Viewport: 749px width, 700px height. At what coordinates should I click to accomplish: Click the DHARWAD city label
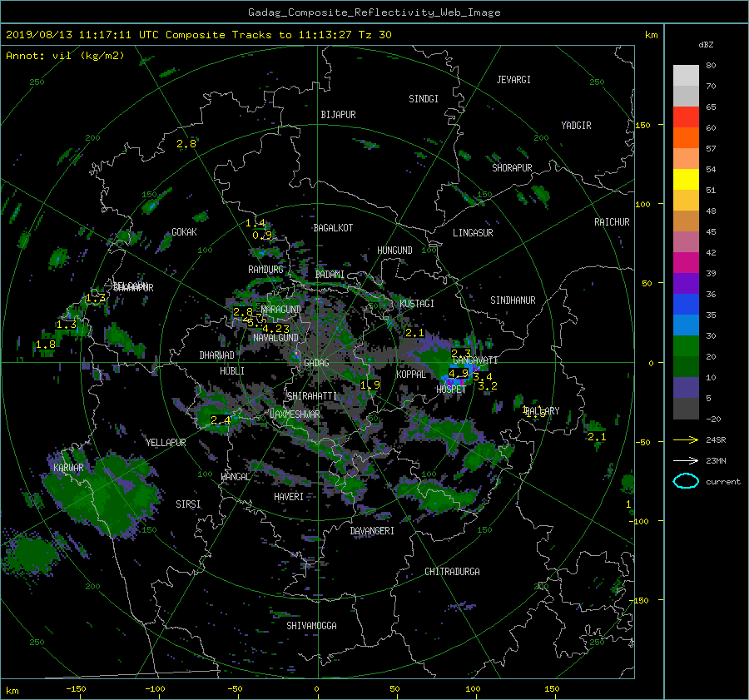coord(216,355)
